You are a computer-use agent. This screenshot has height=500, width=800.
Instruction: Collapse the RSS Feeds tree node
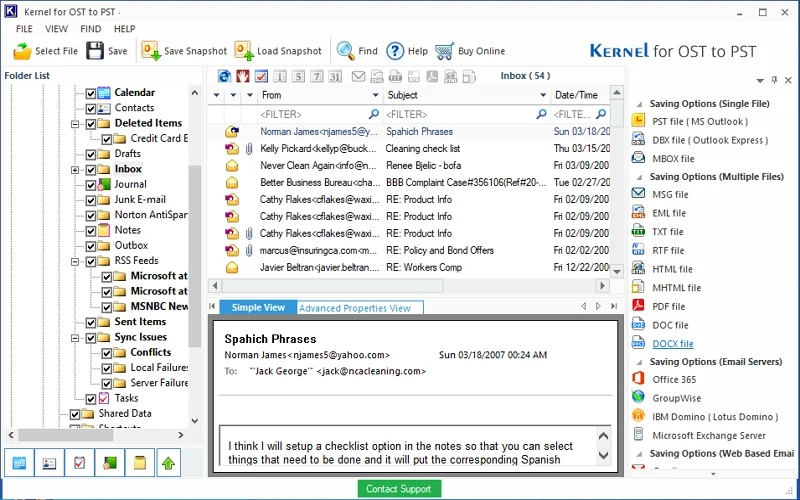(75, 261)
